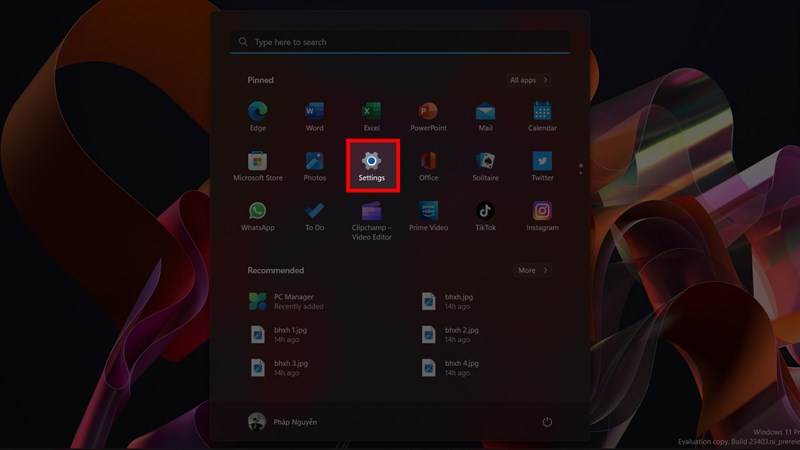This screenshot has width=800, height=450.
Task: Click the pinned apps page indicator dots
Action: coord(581,169)
